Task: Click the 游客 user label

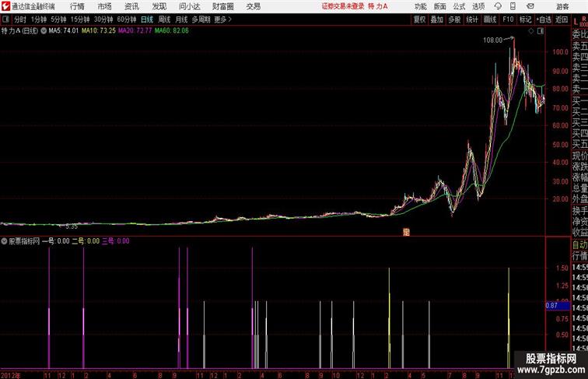Action: (562, 6)
